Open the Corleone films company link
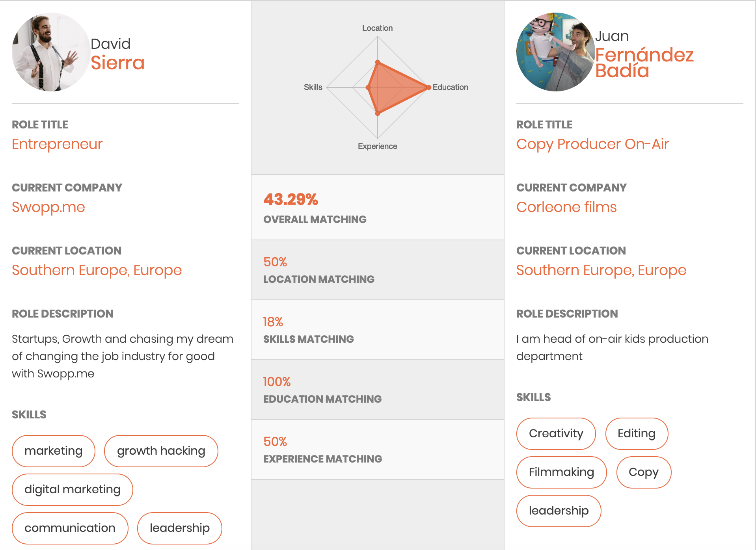The width and height of the screenshot is (756, 550). tap(566, 207)
